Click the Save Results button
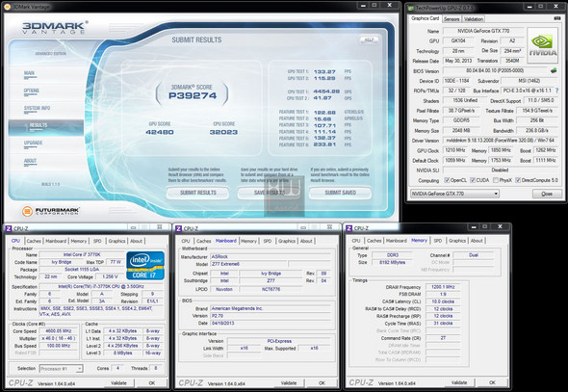Viewport: 568px width, 392px height. (270, 193)
